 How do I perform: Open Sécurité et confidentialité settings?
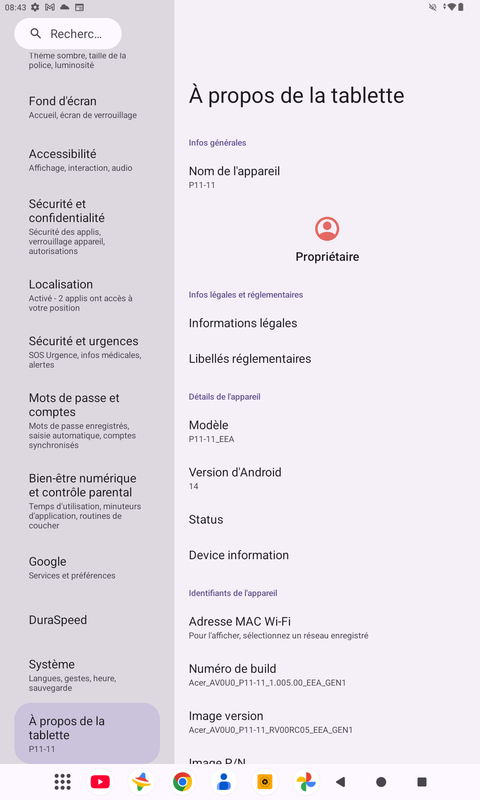tap(87, 227)
